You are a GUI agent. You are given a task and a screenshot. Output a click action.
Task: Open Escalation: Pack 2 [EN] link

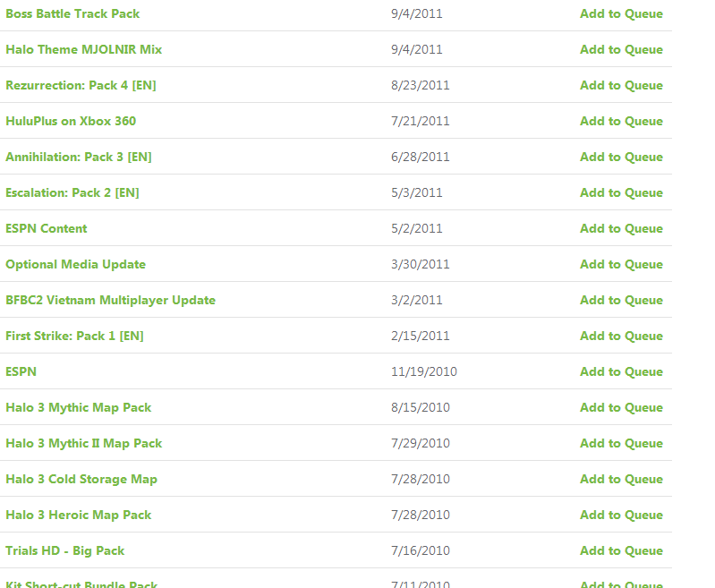[72, 192]
